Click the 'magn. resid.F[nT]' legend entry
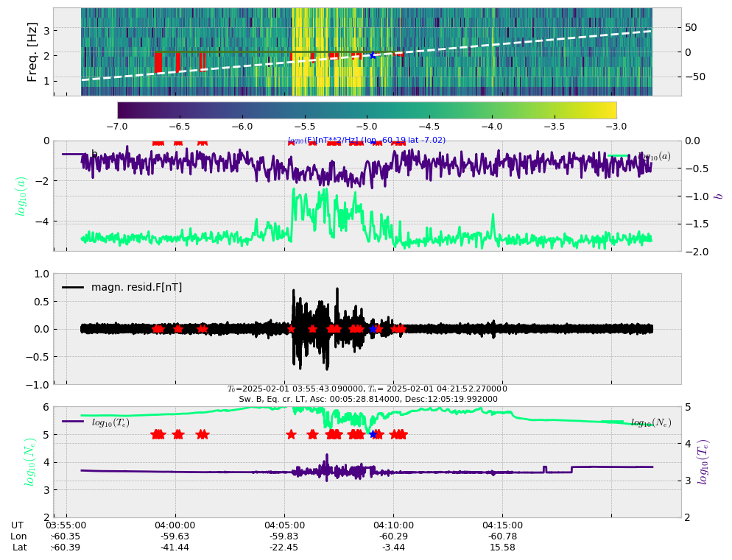The height and width of the screenshot is (560, 732). (122, 287)
